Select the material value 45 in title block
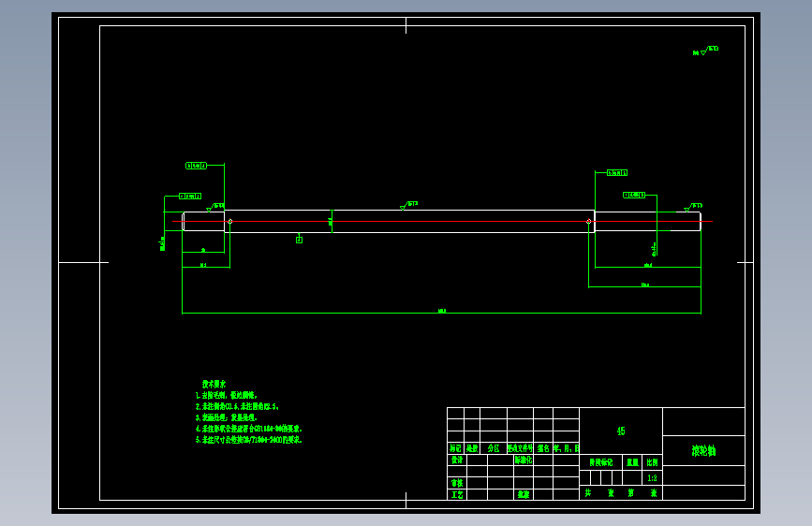This screenshot has height=526, width=812. coord(621,431)
